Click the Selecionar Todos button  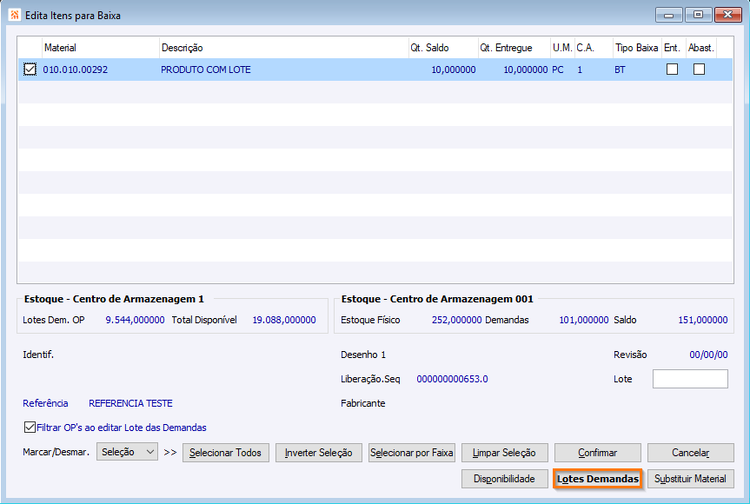[225, 452]
